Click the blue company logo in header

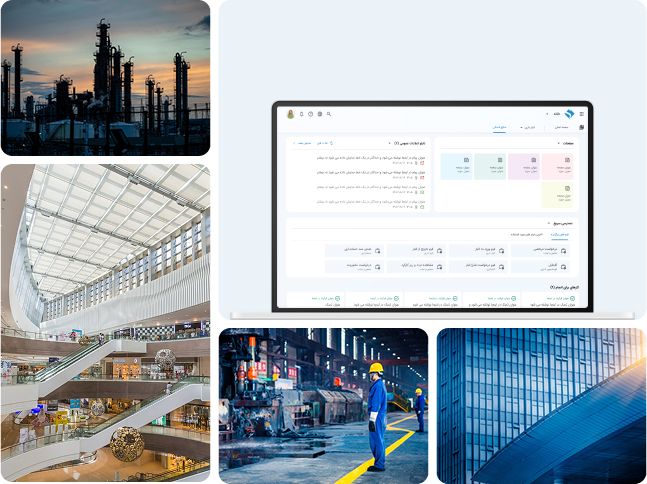pos(569,114)
